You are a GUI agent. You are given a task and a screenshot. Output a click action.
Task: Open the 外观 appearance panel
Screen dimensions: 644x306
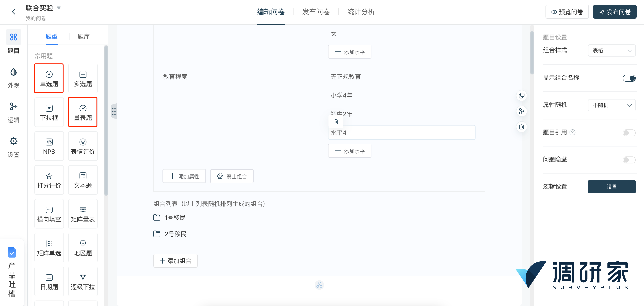tap(13, 78)
